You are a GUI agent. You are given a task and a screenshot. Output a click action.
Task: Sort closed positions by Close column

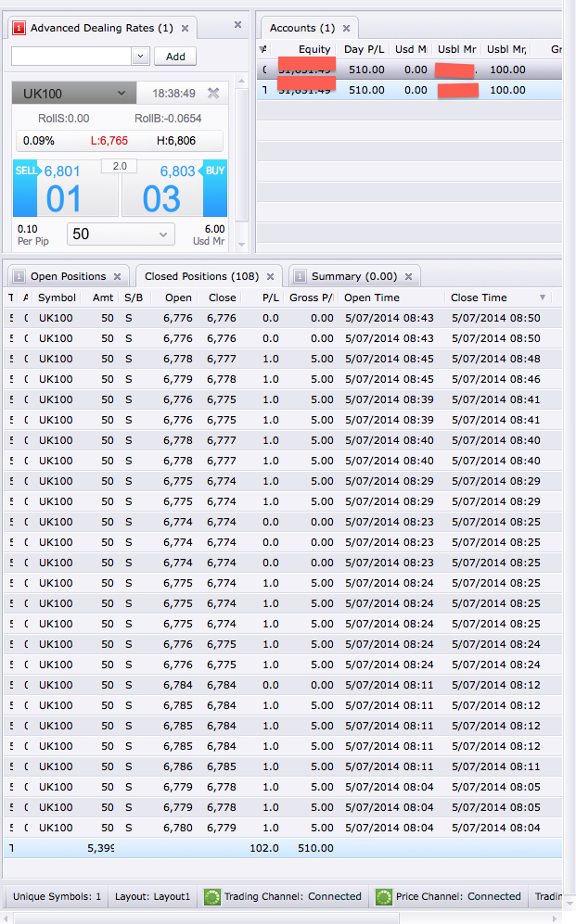223,297
